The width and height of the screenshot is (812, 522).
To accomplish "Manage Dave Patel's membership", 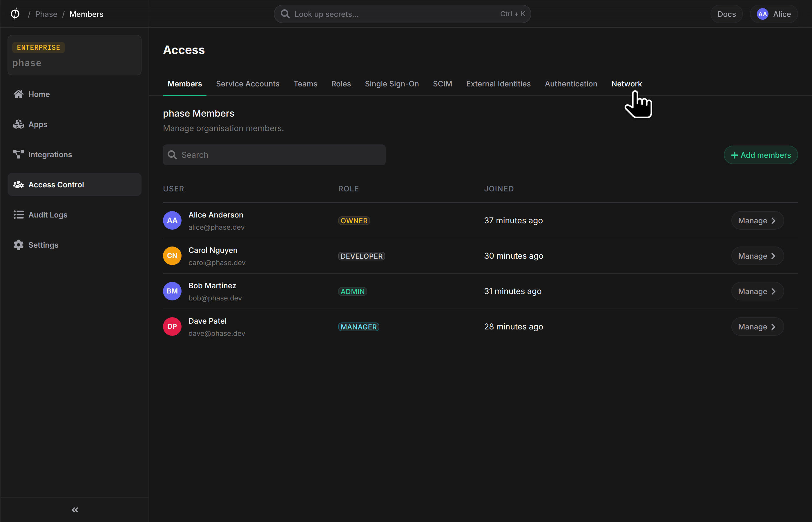I will point(757,327).
